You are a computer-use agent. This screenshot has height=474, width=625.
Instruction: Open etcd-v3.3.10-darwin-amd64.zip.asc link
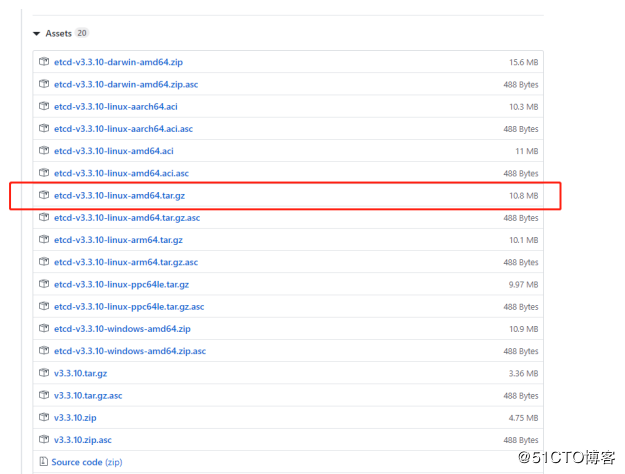coord(126,85)
